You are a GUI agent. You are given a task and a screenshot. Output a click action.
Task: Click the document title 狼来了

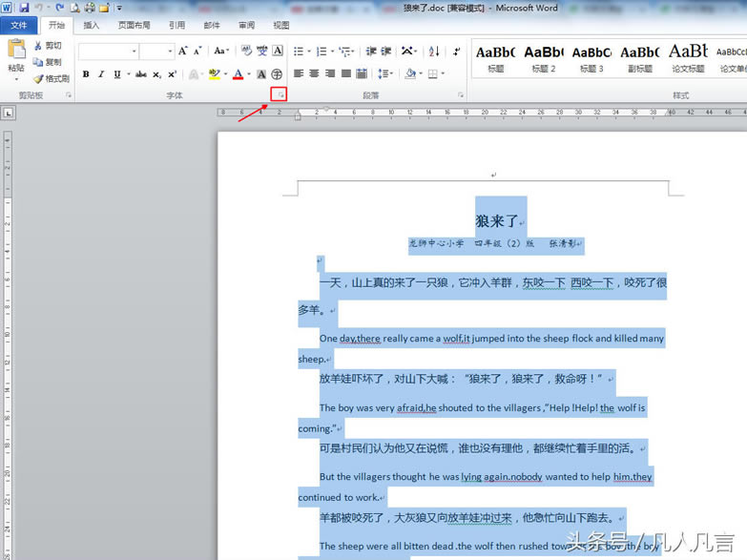click(496, 221)
